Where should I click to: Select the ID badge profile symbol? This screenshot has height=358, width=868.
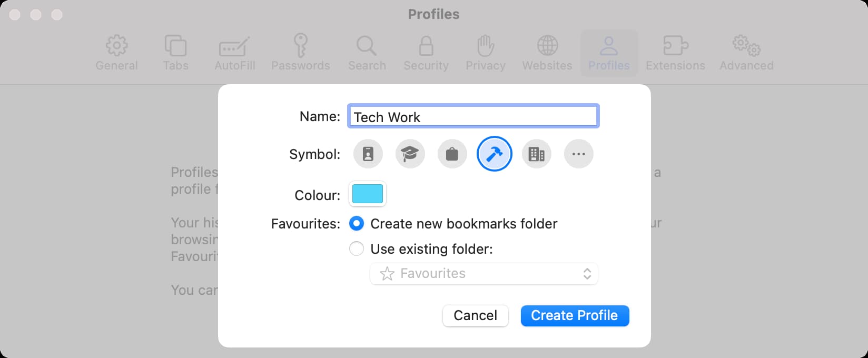tap(368, 154)
